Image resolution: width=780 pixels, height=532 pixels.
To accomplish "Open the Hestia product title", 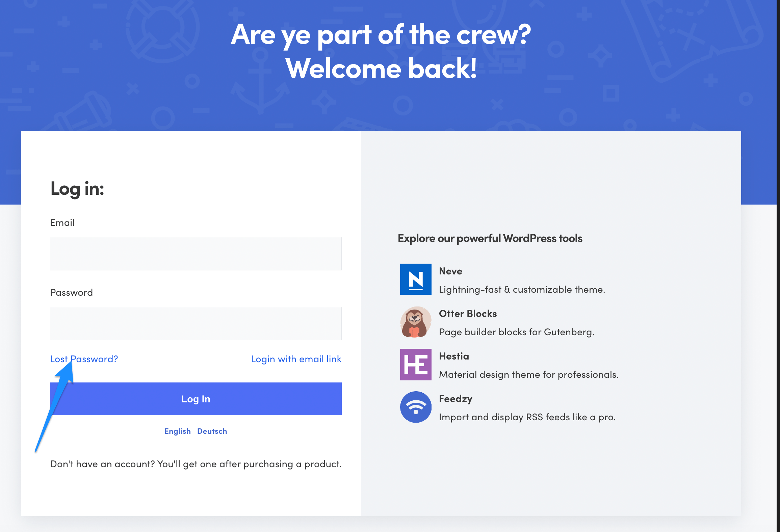I will click(x=454, y=356).
